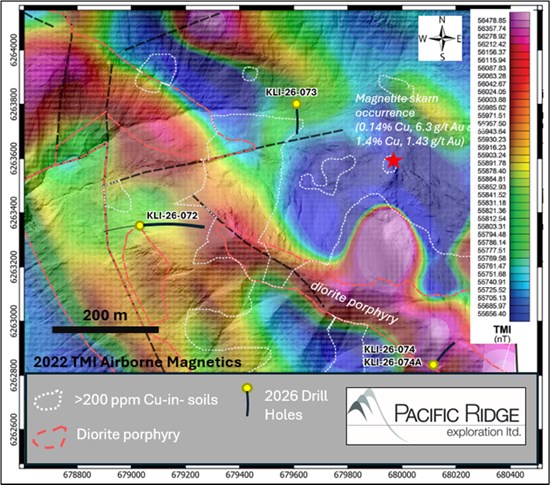The width and height of the screenshot is (550, 485).
Task: Click the 200 m scale bar
Action: click(x=106, y=330)
